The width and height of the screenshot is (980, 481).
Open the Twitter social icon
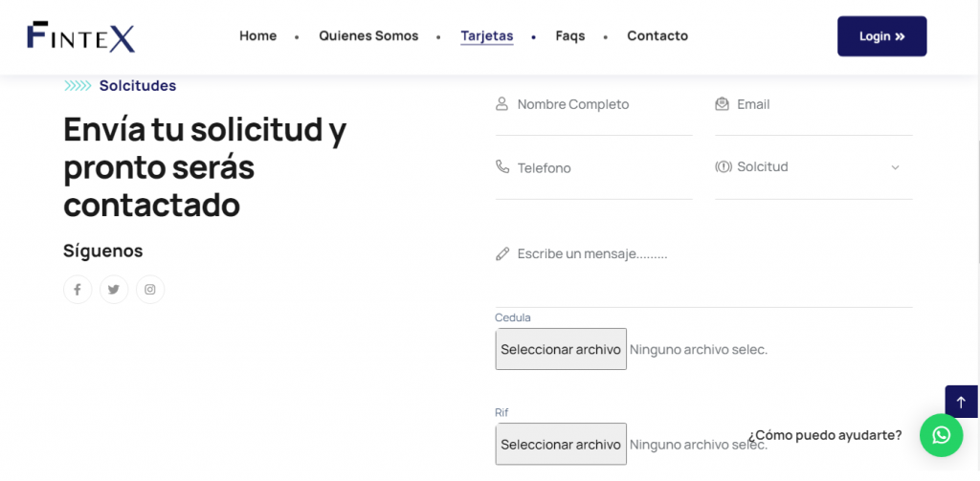(x=114, y=290)
